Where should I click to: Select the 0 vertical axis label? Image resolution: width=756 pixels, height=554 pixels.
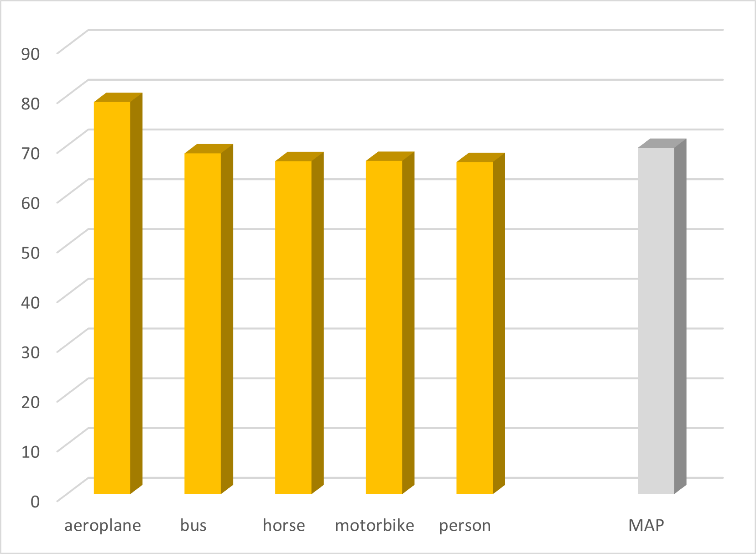point(35,501)
